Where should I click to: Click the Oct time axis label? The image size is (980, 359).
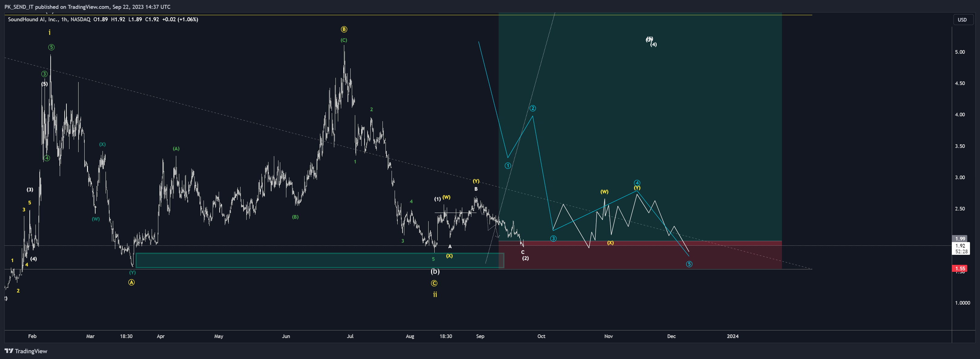point(541,337)
